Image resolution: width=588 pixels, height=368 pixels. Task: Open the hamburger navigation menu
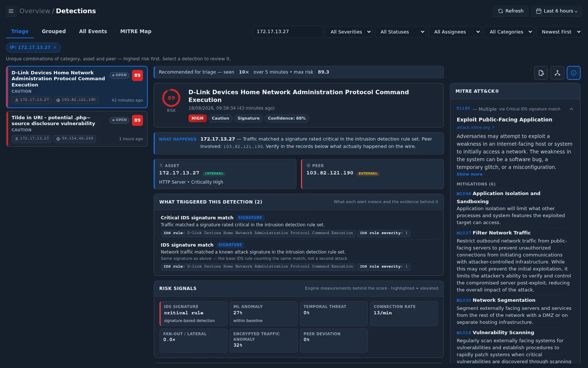point(11,11)
